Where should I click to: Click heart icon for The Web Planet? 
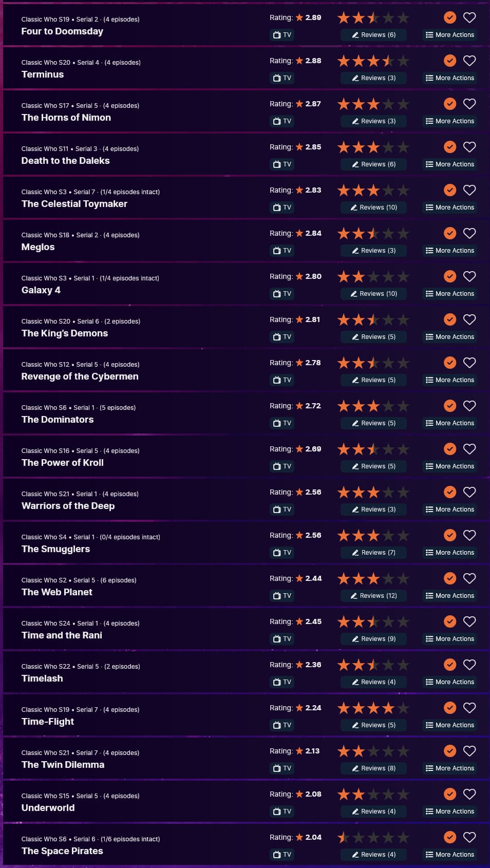pos(469,578)
